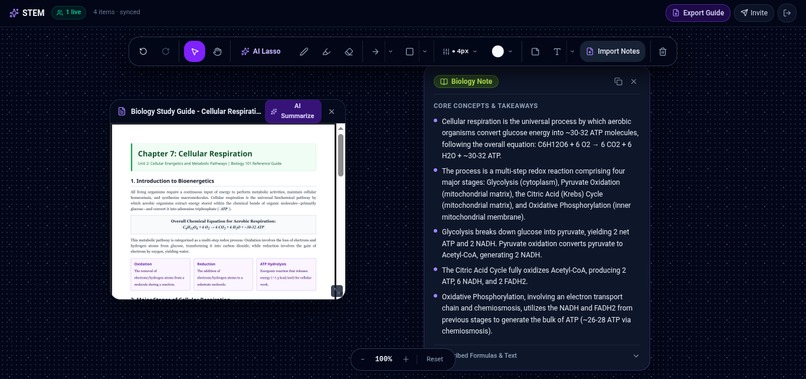Click the document icon beside Biology Study Guide

tap(121, 112)
